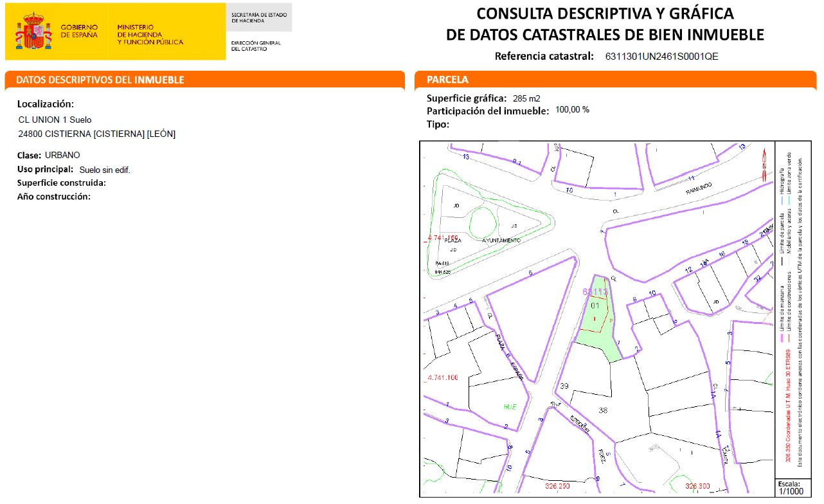Select cadastral reference 6311301UN2461S0001QE
Image resolution: width=824 pixels, height=504 pixels.
click(662, 57)
